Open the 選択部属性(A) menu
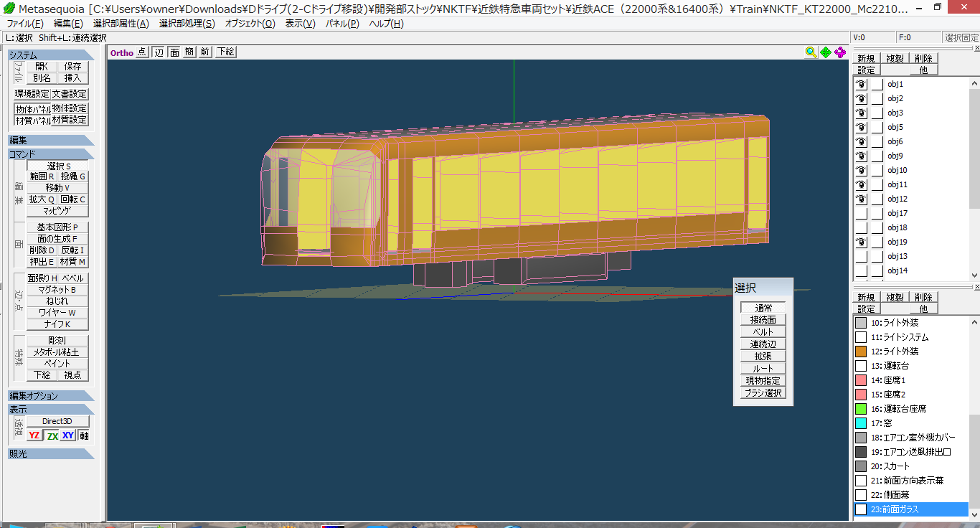This screenshot has height=528, width=980. coord(121,24)
